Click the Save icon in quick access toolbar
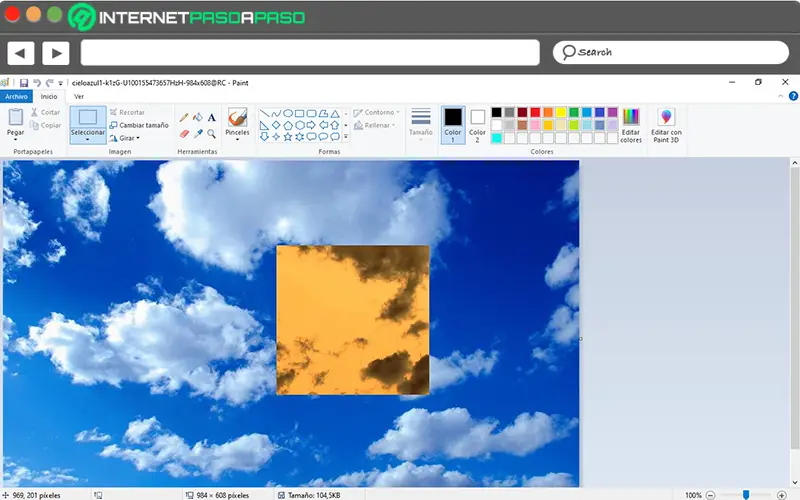 [24, 83]
